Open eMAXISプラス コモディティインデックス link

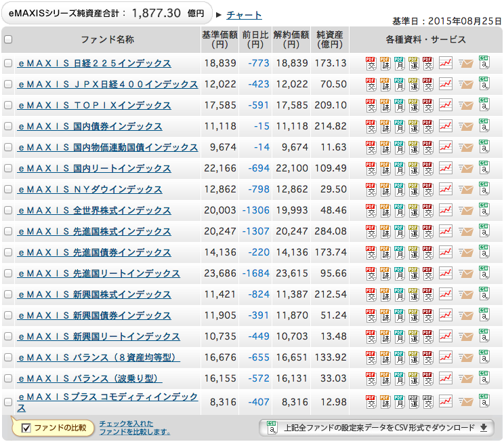coord(108,402)
